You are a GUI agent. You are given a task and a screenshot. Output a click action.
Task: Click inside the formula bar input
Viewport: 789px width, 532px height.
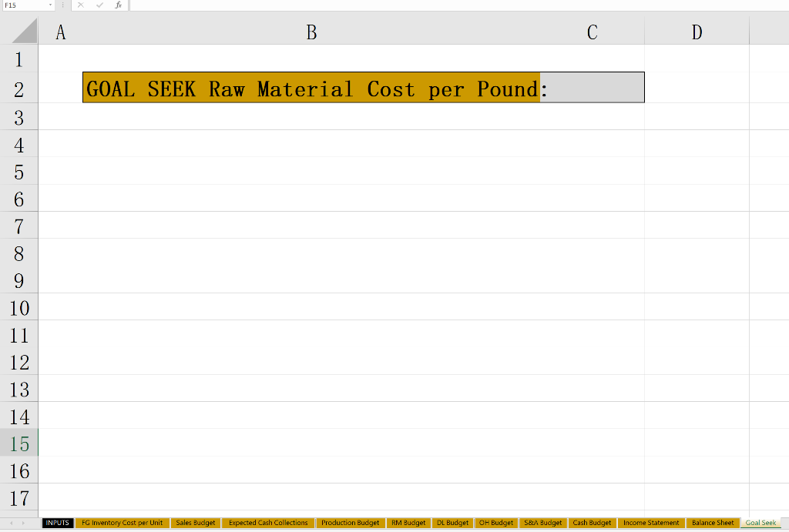point(459,5)
